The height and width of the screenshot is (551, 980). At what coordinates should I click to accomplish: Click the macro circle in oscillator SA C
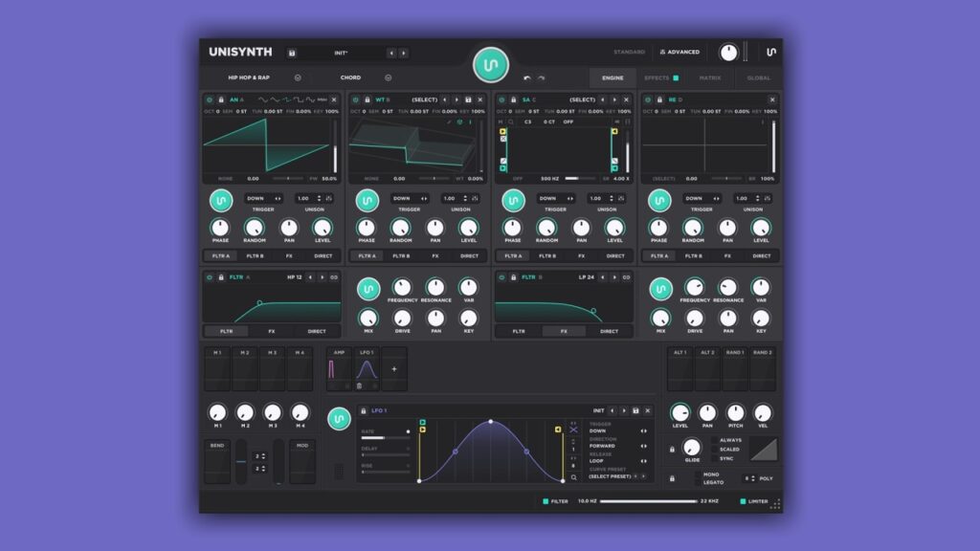tap(513, 201)
